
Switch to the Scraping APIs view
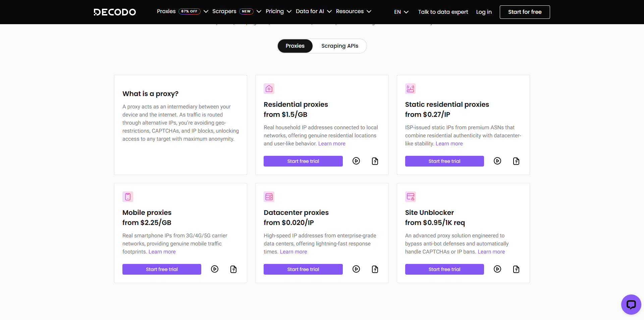[x=340, y=46]
